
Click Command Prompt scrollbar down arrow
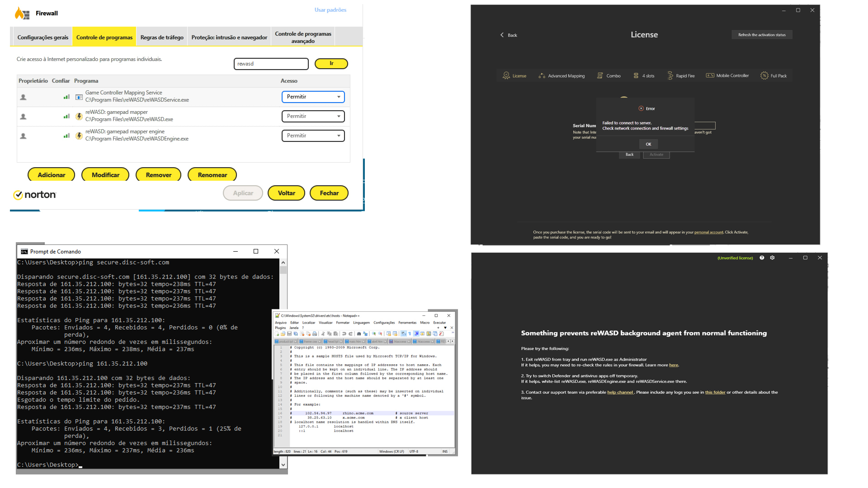(x=283, y=465)
